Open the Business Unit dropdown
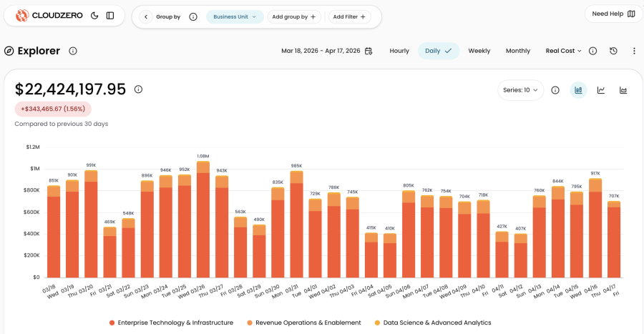Screen dimensions: 644x334 point(235,17)
